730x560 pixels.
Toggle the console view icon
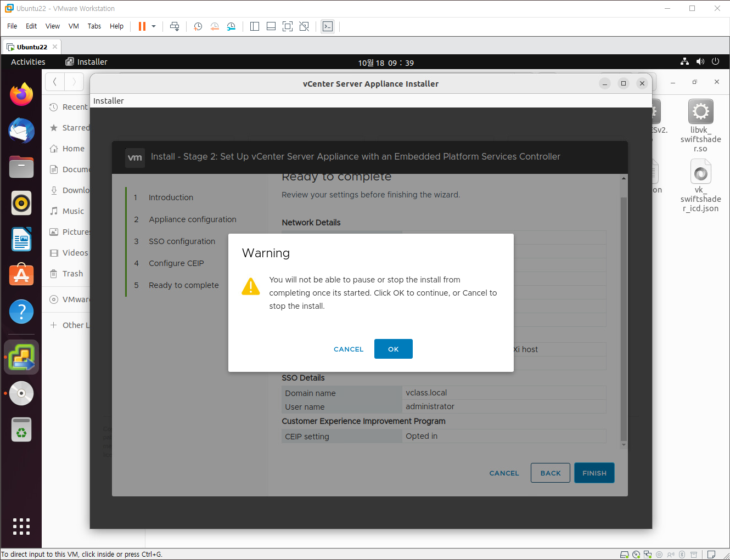click(328, 26)
